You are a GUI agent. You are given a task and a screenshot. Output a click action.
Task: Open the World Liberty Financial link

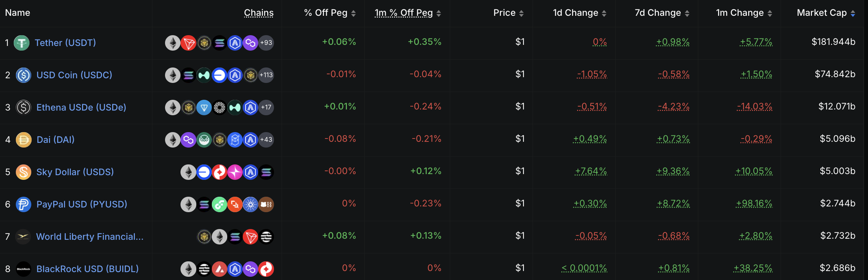tap(90, 237)
